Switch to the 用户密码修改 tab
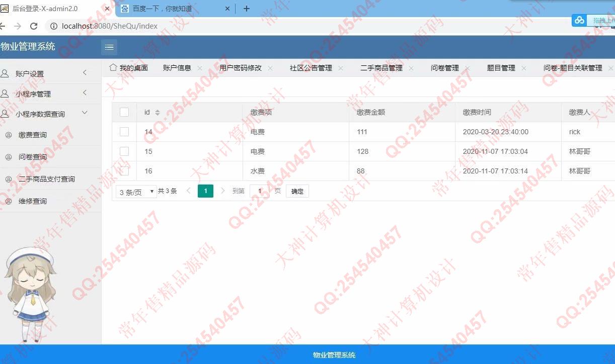The image size is (615, 364). click(241, 68)
